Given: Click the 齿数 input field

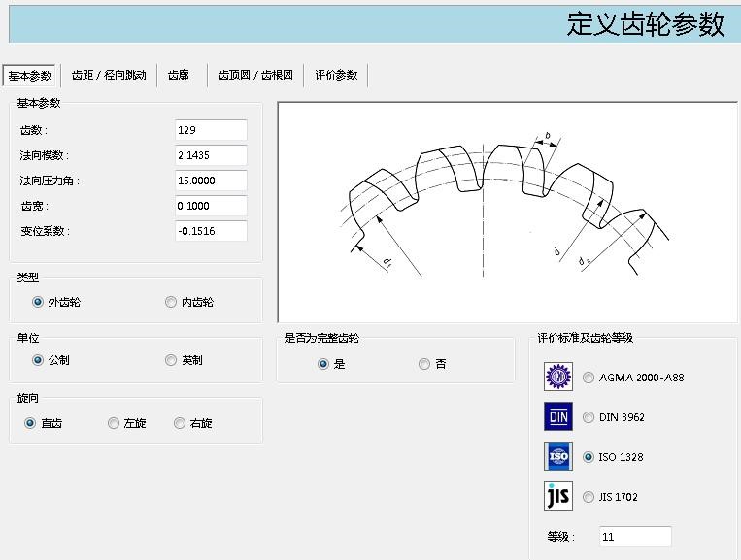Looking at the screenshot, I should coord(211,130).
